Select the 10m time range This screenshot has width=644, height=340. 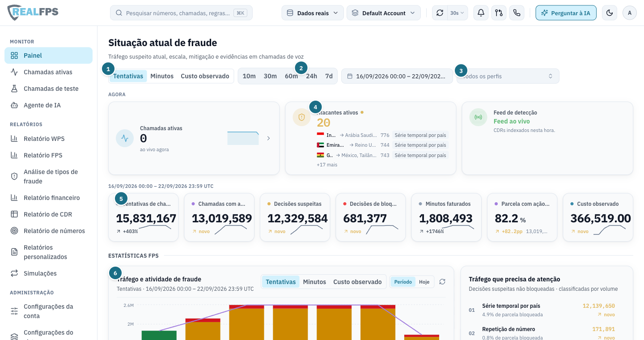tap(249, 76)
